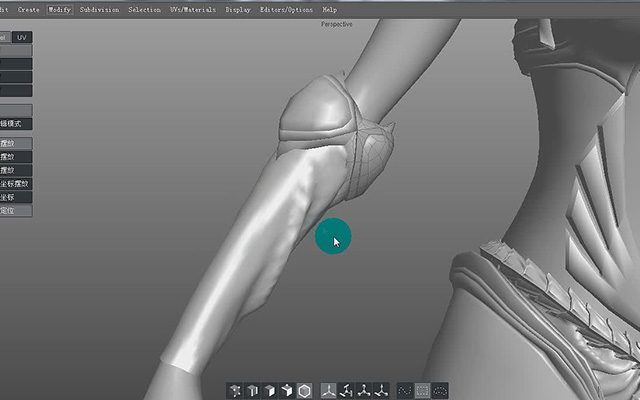This screenshot has height=400, width=640.
Task: Activate the translate manipulator icon with arrow tip
Action: [381, 390]
